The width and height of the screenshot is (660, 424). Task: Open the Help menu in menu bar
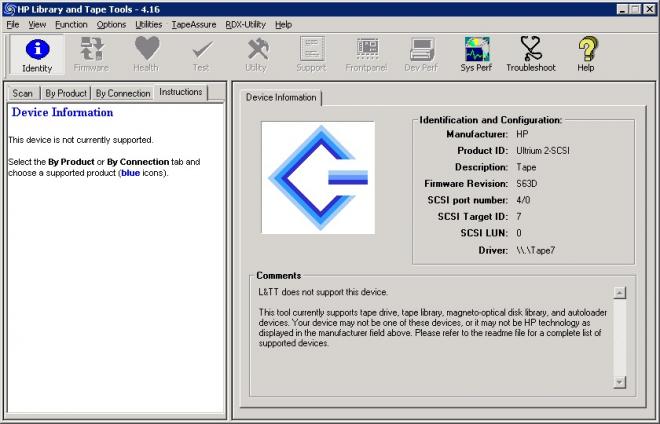[x=283, y=25]
